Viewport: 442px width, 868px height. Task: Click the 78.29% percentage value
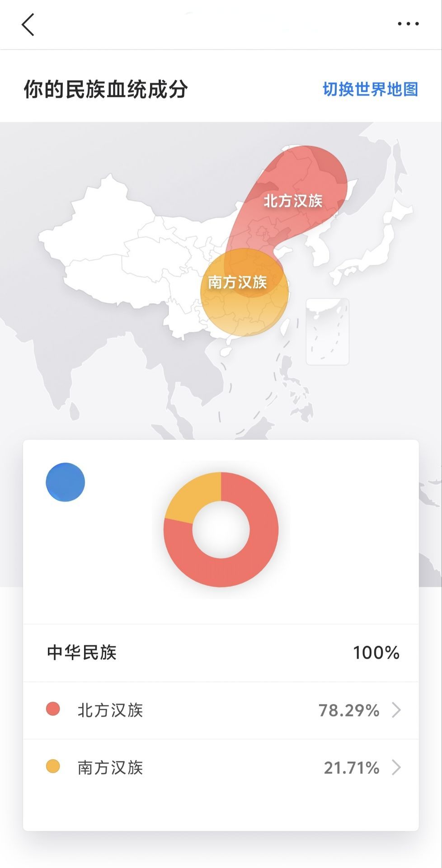[x=348, y=710]
